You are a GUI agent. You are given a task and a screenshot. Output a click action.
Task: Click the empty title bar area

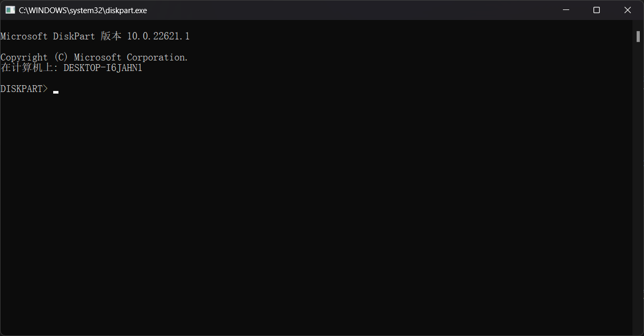pos(342,10)
